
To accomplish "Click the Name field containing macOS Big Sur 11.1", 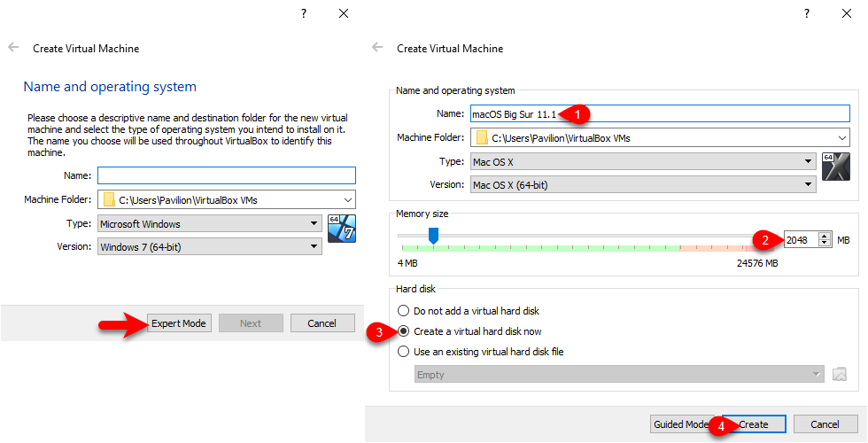I will pos(660,113).
